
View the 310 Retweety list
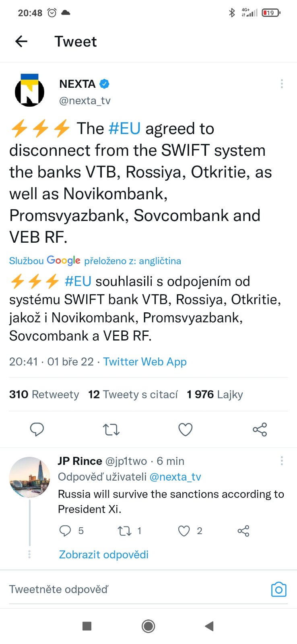(44, 394)
